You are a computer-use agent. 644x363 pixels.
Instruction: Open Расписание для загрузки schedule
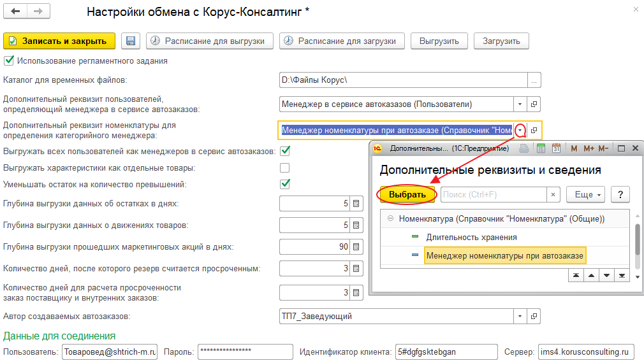point(342,41)
